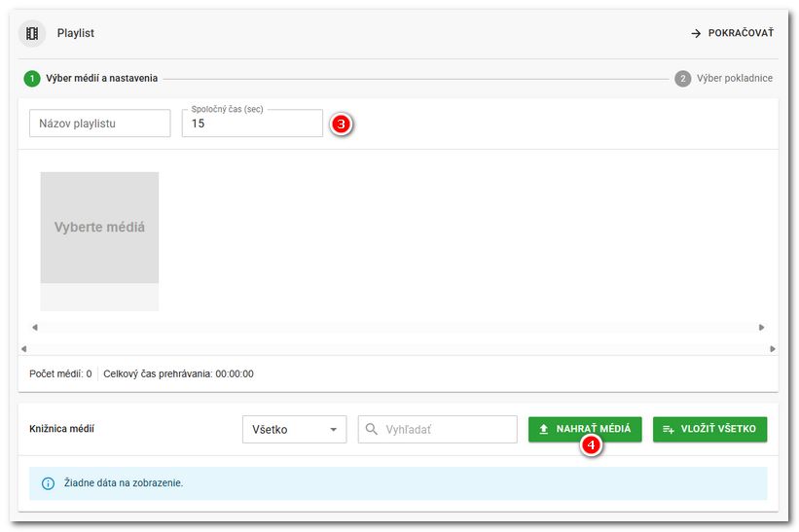Go to step 2 Výber pokladnice
This screenshot has width=799, height=532.
point(724,79)
